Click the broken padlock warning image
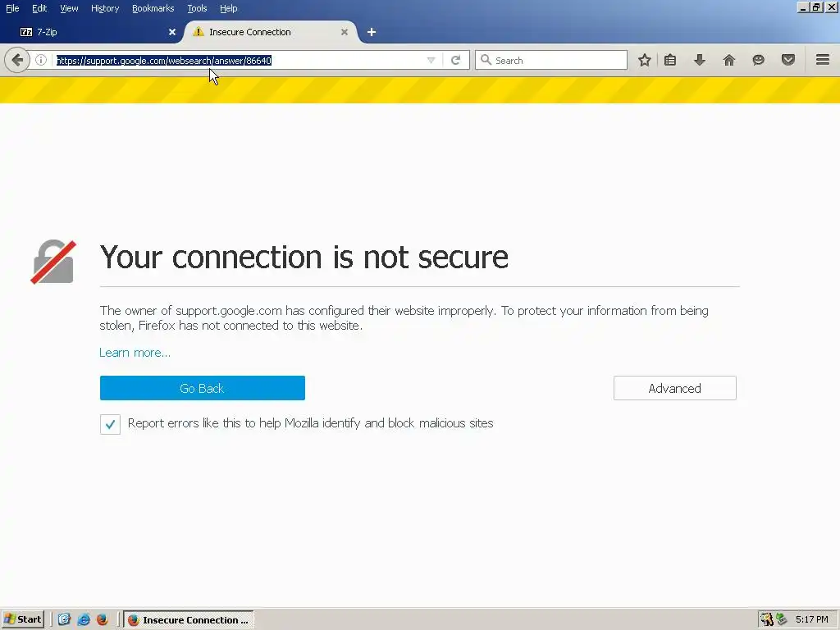 coord(53,262)
